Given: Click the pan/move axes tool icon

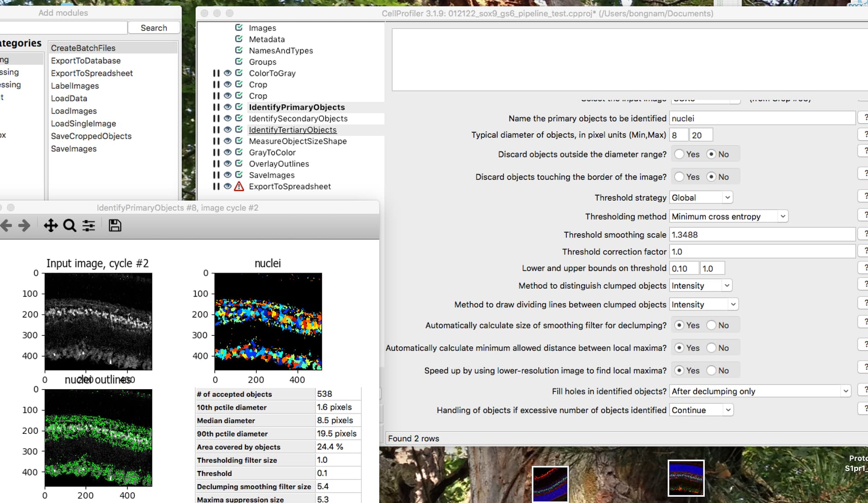Looking at the screenshot, I should point(51,226).
